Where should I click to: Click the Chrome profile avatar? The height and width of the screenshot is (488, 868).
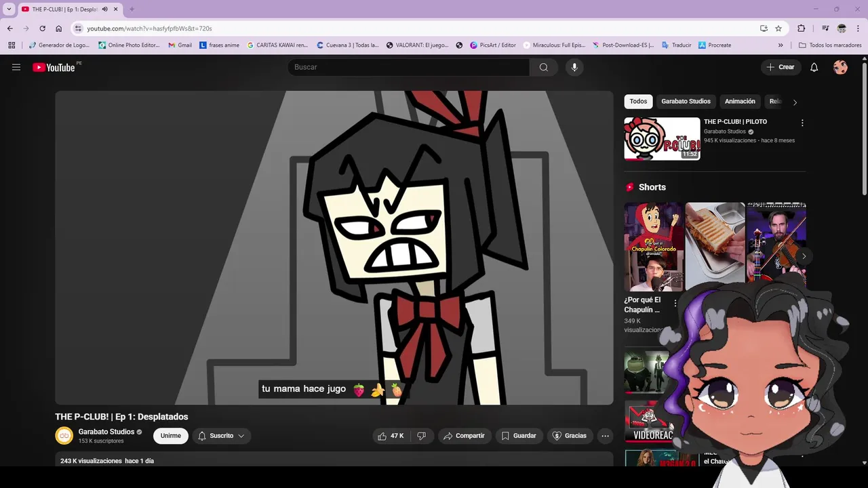(x=842, y=28)
